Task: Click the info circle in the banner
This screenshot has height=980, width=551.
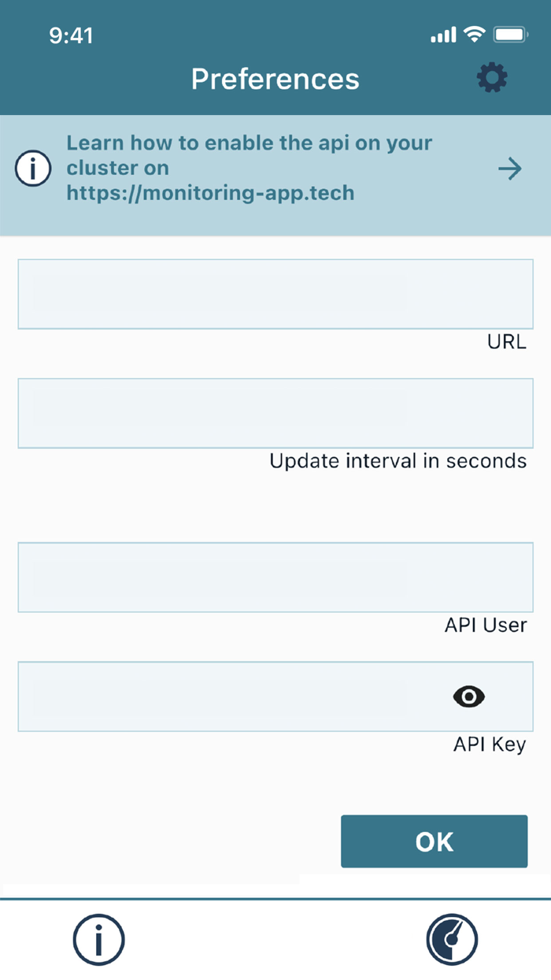Action: pos(33,168)
